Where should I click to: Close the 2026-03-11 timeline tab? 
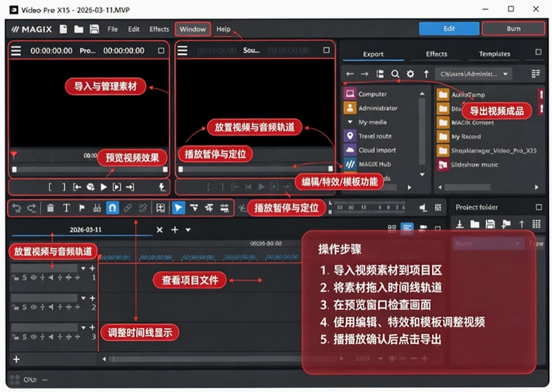pyautogui.click(x=159, y=230)
